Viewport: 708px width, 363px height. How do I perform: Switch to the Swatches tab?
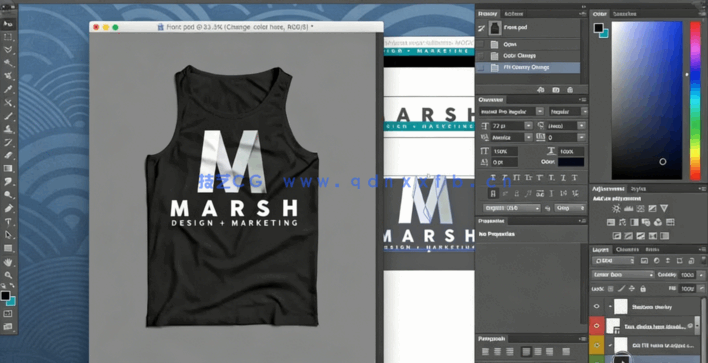coord(624,14)
